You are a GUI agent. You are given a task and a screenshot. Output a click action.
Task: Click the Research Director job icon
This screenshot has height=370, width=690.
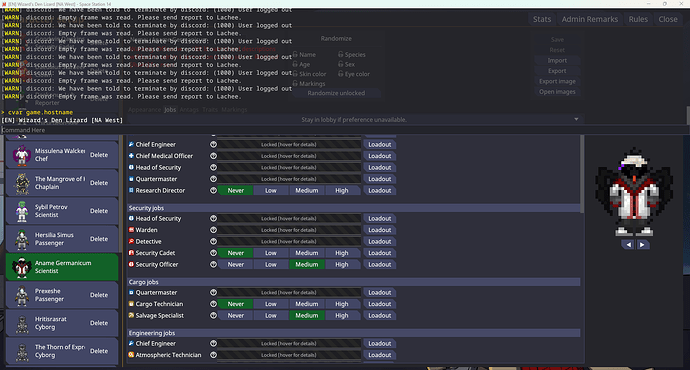(x=131, y=190)
